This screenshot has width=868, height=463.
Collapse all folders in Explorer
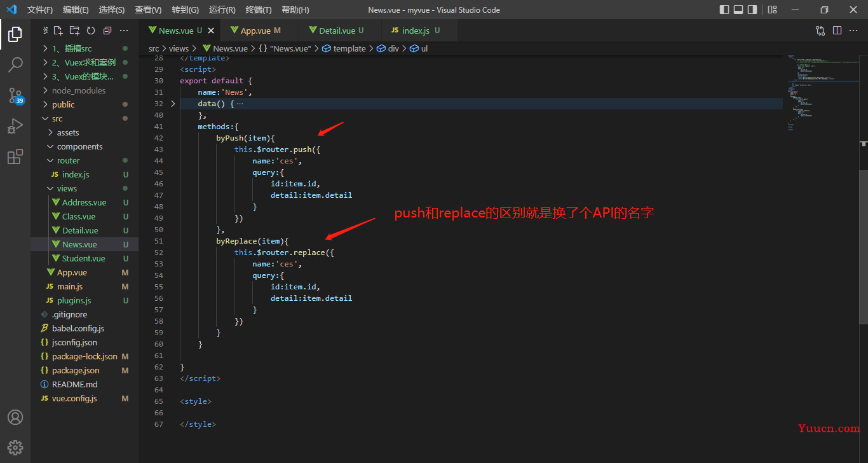(x=107, y=31)
